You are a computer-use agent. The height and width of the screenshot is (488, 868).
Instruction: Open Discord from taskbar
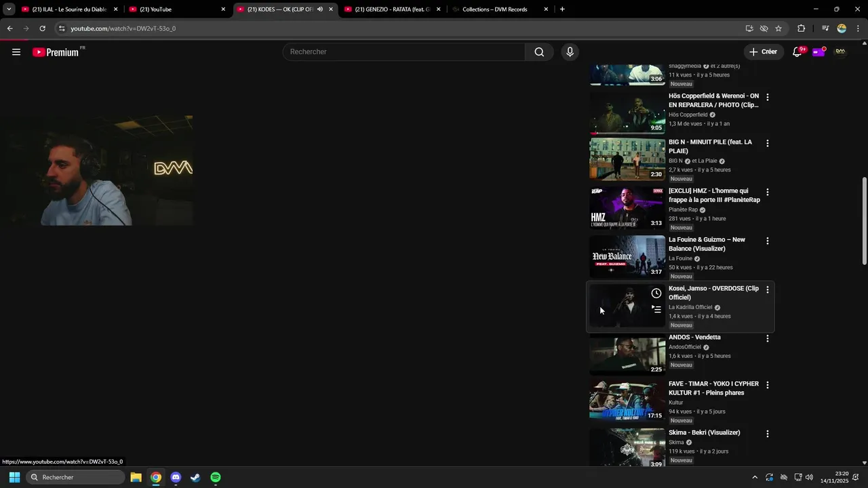point(176,477)
